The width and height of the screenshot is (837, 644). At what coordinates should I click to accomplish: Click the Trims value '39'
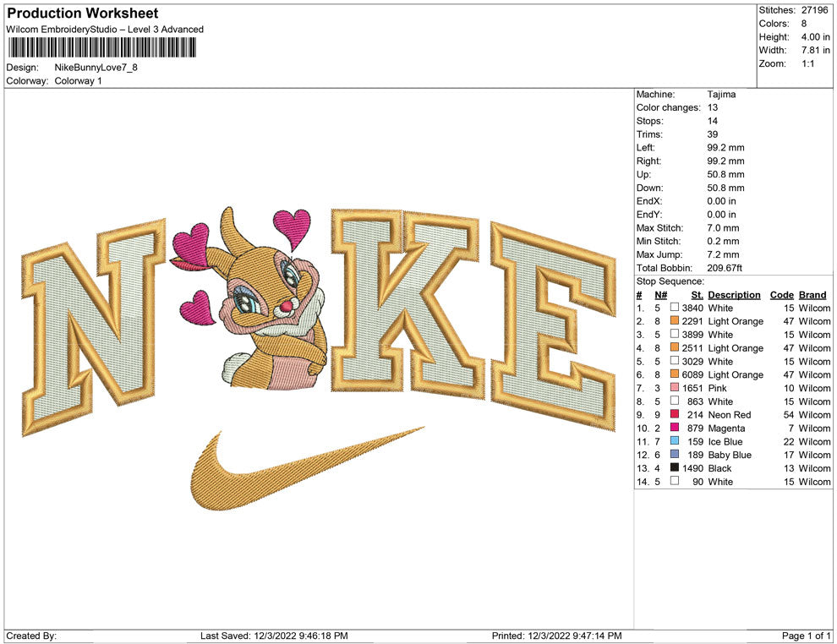click(713, 134)
